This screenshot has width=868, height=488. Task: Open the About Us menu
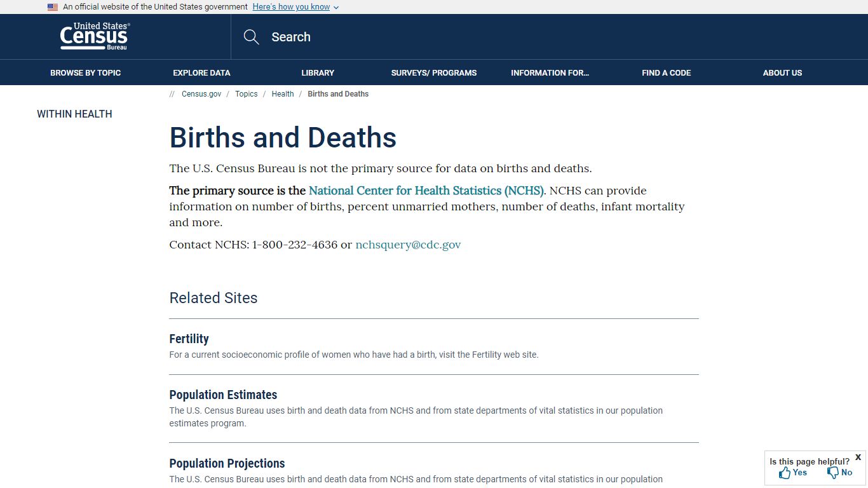782,72
